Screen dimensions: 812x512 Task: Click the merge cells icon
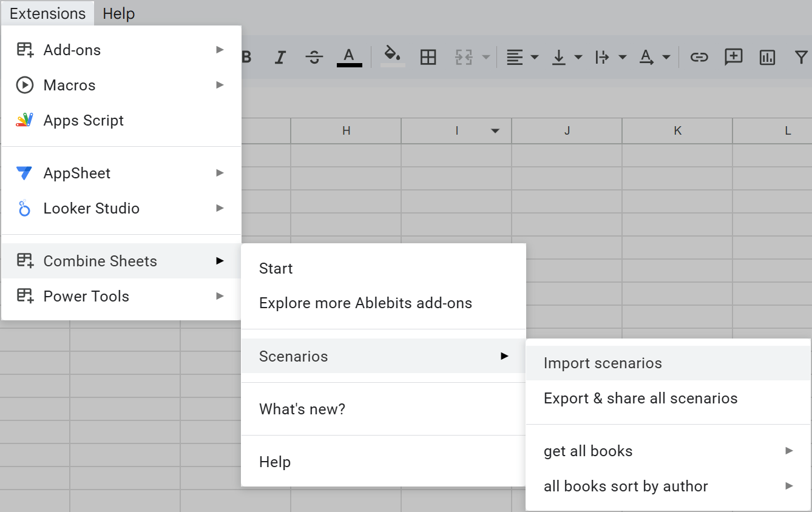click(x=464, y=58)
